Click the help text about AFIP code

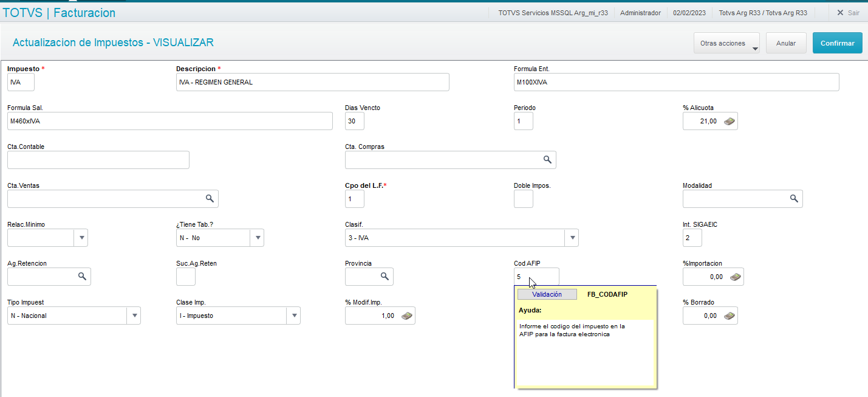point(572,330)
